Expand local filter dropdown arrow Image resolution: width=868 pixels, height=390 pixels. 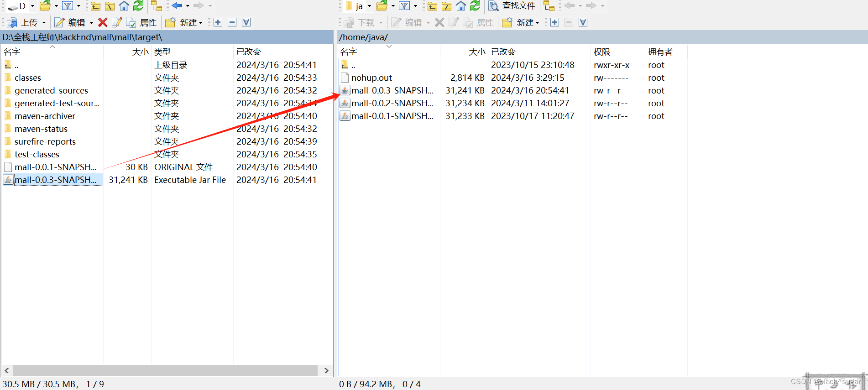[x=78, y=6]
